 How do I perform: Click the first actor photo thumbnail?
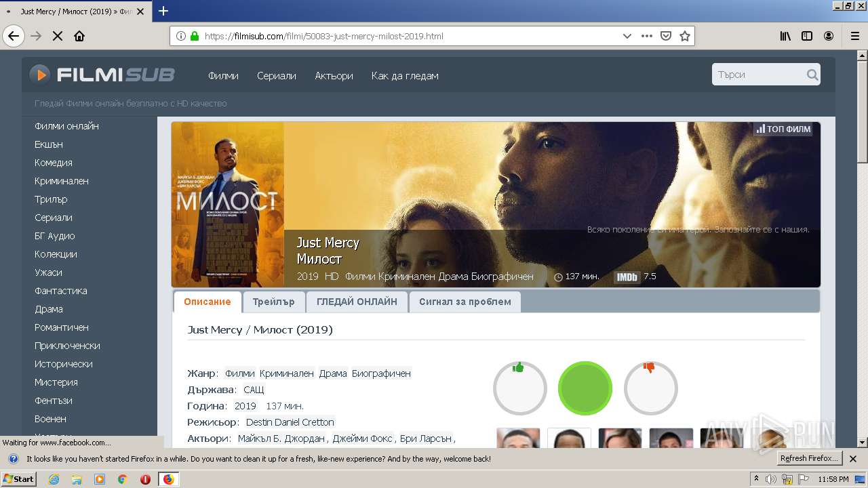click(x=518, y=438)
